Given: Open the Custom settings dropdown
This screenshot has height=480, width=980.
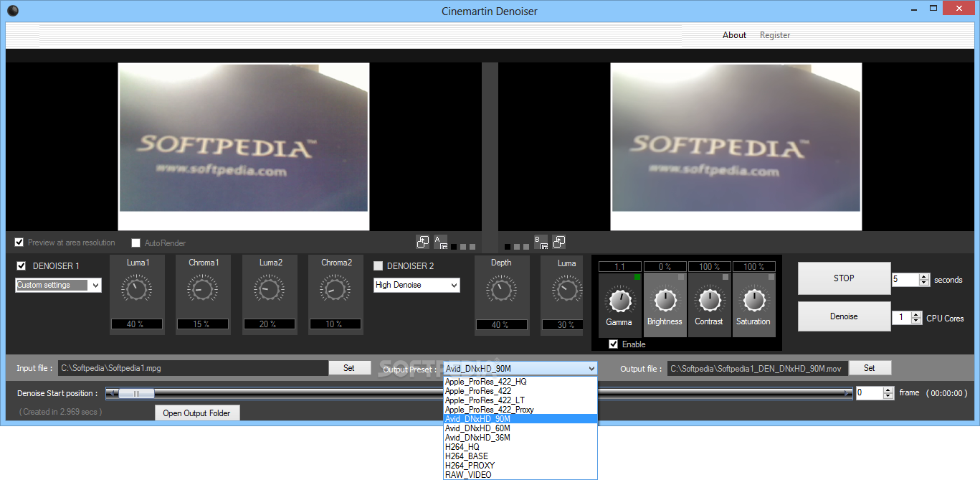Looking at the screenshot, I should coord(59,285).
